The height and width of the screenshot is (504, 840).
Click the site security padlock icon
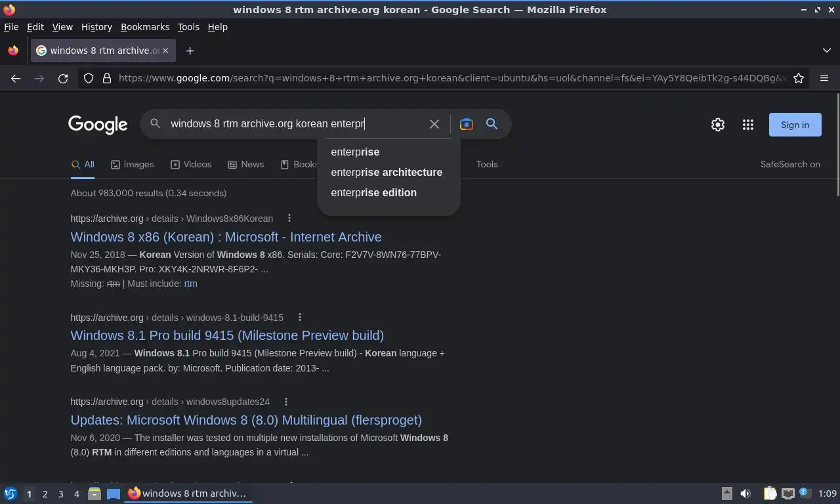coord(107,78)
